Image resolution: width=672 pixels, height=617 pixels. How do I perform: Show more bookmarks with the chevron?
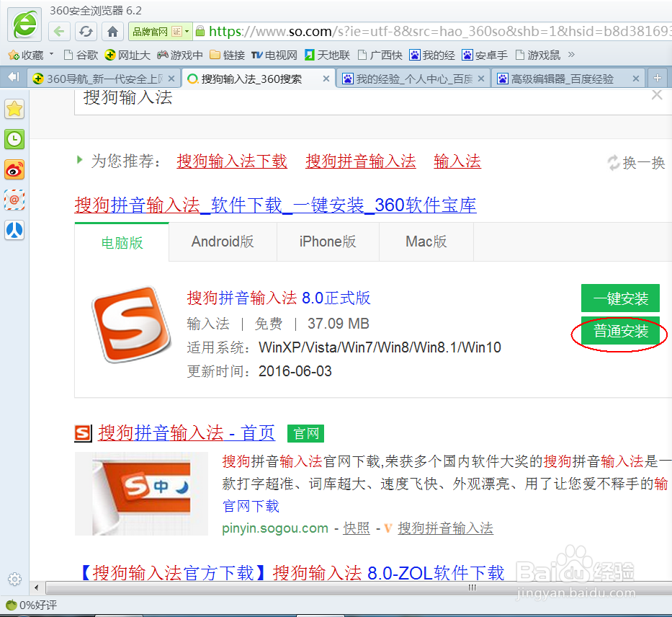pyautogui.click(x=571, y=55)
